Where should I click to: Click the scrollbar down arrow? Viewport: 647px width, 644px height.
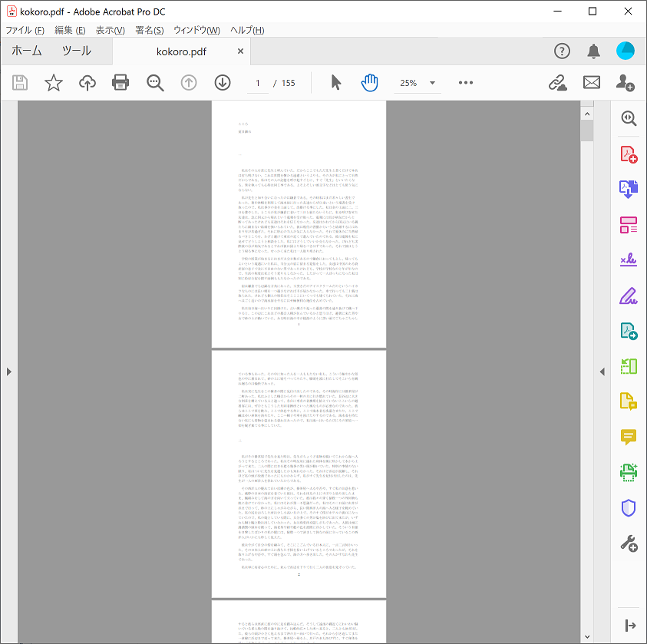587,637
